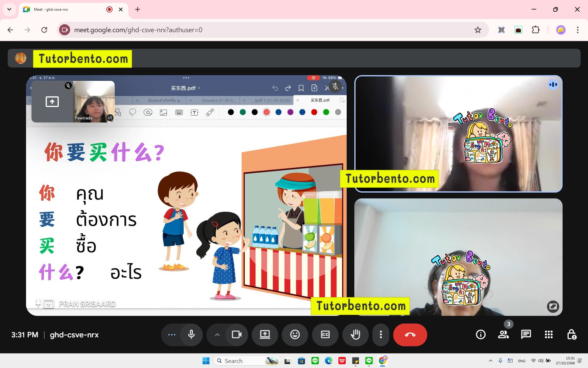Open the in-call chat panel
Viewport: 588px width, 368px height.
pos(526,335)
